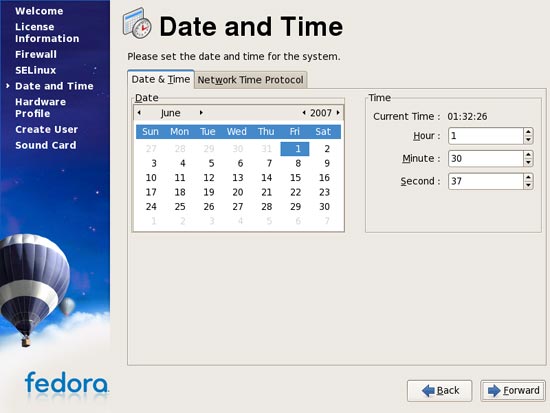Increase the Second value with up arrow
Screen dimensions: 550x413
tap(528, 177)
